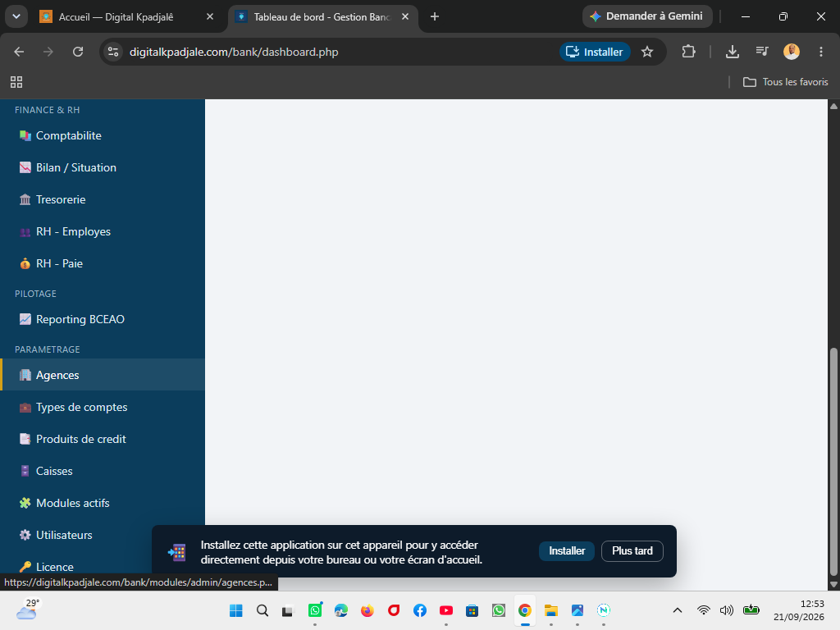Open YouTube from the taskbar
840x630 pixels.
445,610
